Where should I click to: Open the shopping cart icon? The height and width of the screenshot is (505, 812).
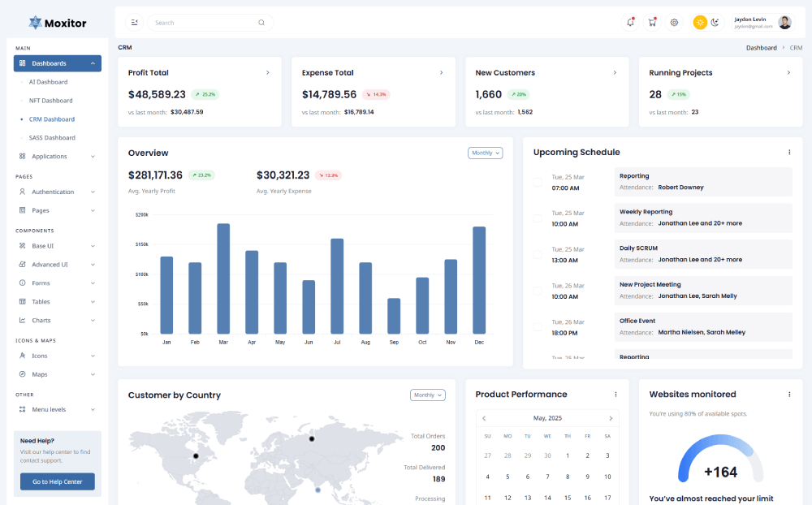652,23
